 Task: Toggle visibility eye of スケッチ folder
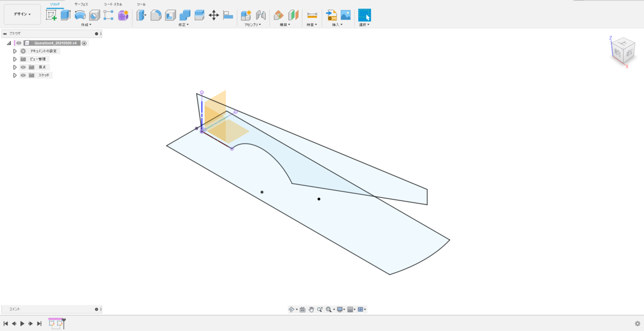(23, 75)
